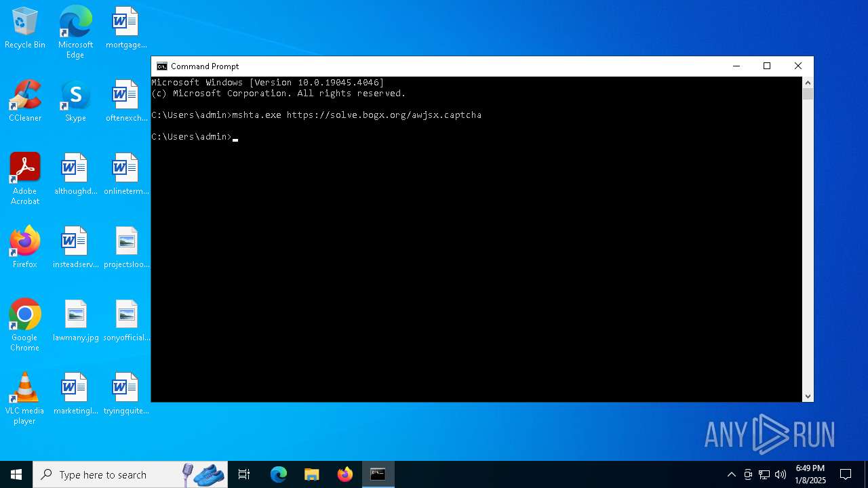Open the Windows Start menu
Image resolution: width=868 pixels, height=488 pixels.
tap(16, 474)
